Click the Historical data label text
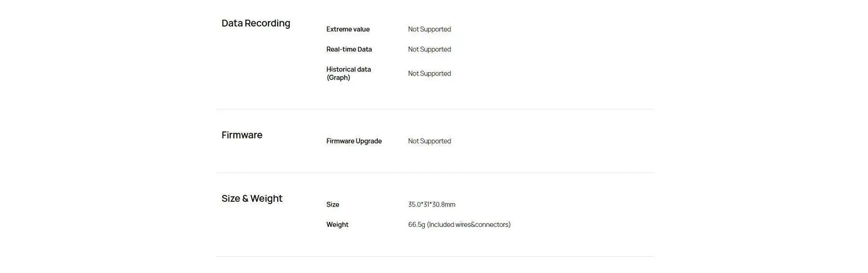 (348, 69)
